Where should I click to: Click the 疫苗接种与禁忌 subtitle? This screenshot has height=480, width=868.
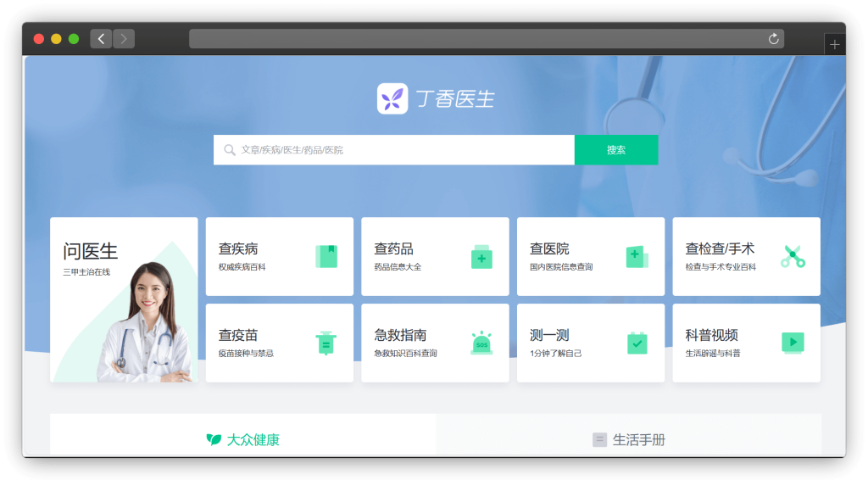coord(246,354)
